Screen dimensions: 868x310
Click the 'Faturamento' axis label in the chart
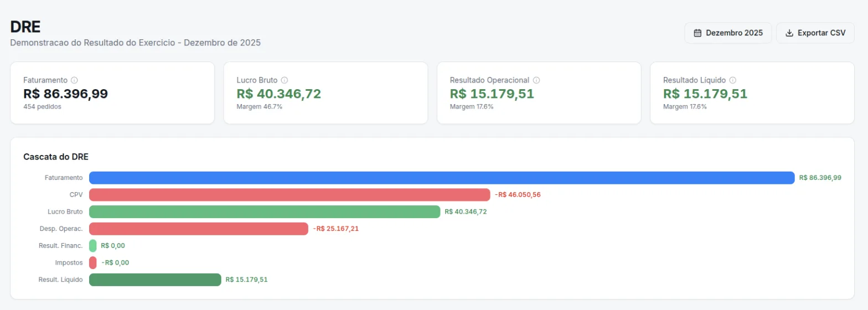pyautogui.click(x=64, y=178)
